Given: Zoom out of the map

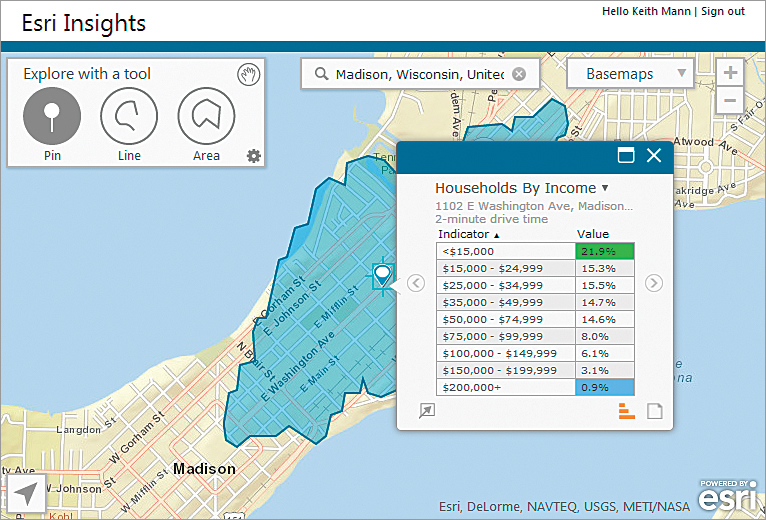Looking at the screenshot, I should click(x=730, y=101).
